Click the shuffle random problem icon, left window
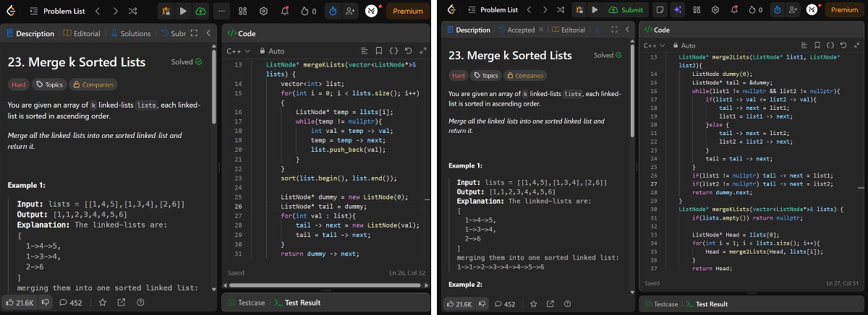The width and height of the screenshot is (868, 315). 132,11
